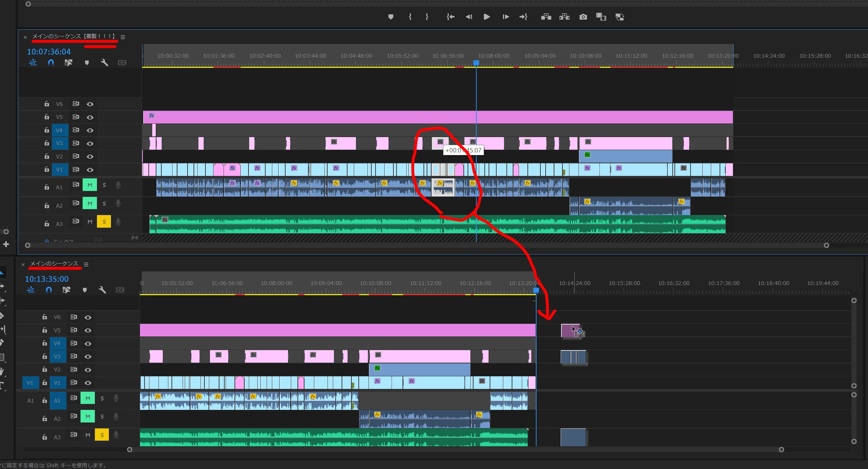868x469 pixels.
Task: Hide V5 track eye in upper timeline
Action: pos(90,117)
